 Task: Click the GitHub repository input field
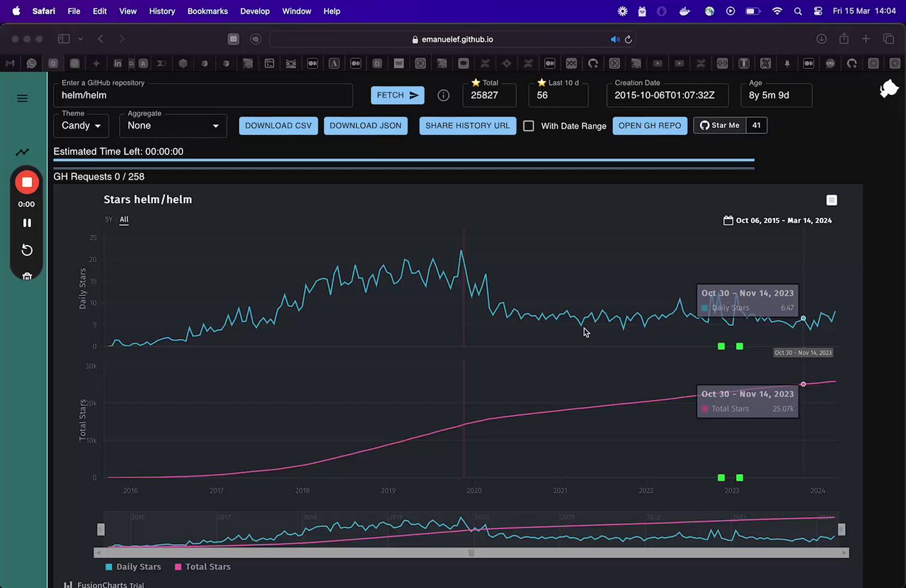pyautogui.click(x=203, y=96)
